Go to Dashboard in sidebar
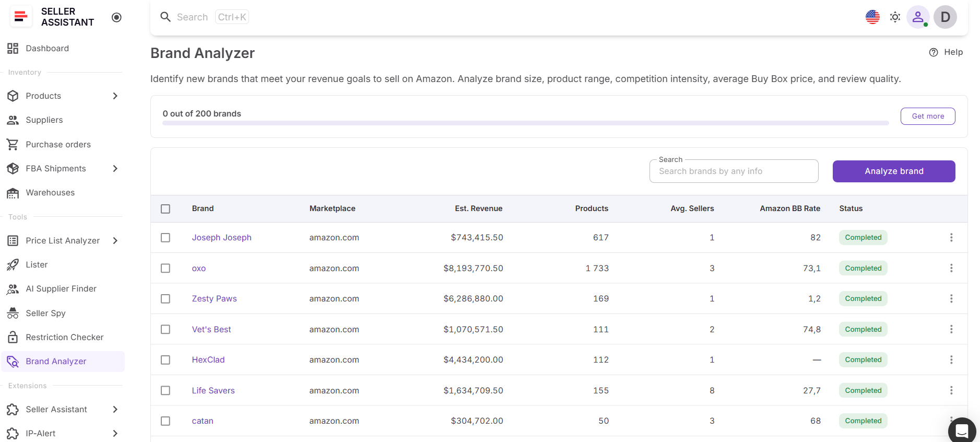This screenshot has width=980, height=442. point(63,49)
